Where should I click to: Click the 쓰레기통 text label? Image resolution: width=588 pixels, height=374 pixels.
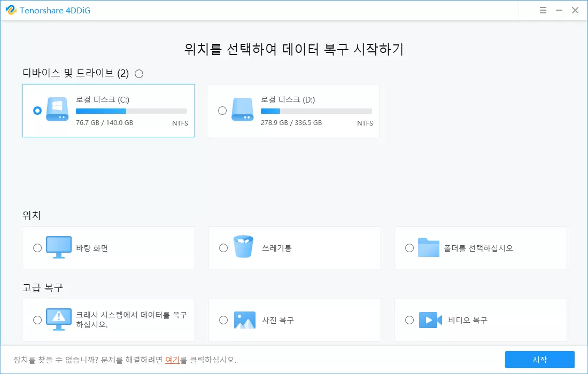click(277, 248)
